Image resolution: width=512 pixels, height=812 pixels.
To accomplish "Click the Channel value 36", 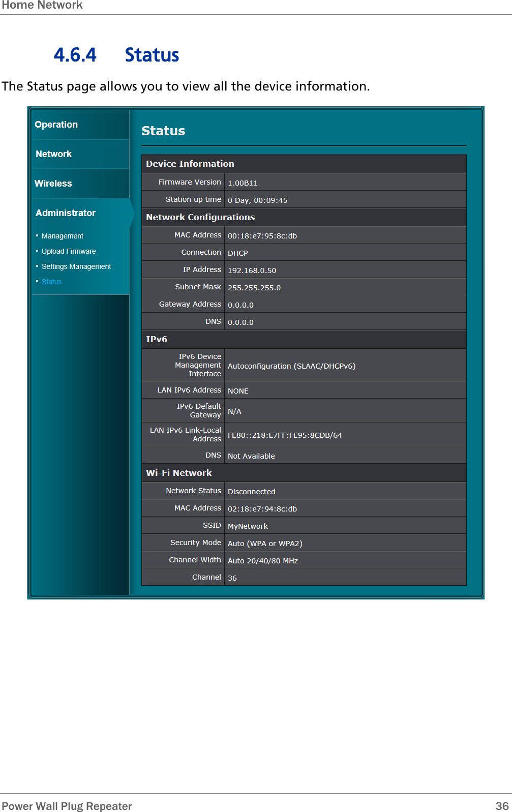I will [x=232, y=578].
